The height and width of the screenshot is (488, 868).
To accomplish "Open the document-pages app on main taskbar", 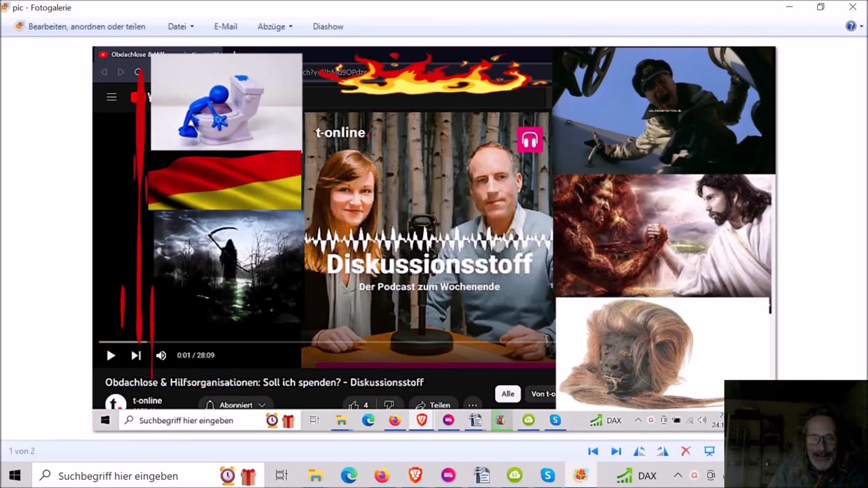I will click(x=481, y=476).
